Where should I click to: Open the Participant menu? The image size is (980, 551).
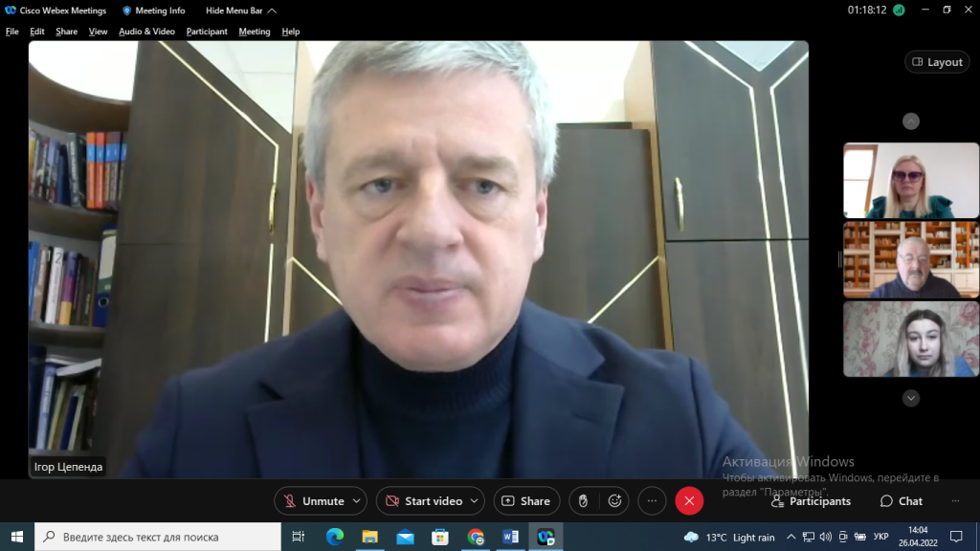click(207, 32)
